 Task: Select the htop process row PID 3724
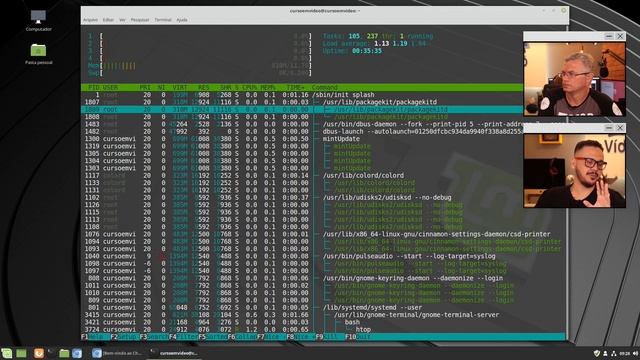[323, 329]
